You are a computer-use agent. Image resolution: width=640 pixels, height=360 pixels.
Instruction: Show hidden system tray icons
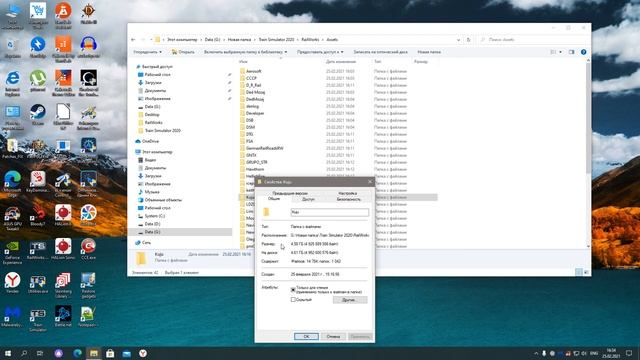(536, 353)
